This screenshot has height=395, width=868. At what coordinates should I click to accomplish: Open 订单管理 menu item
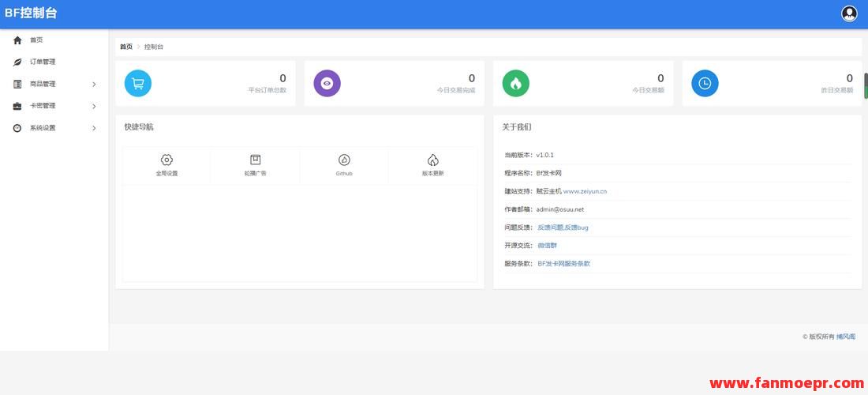coord(43,62)
